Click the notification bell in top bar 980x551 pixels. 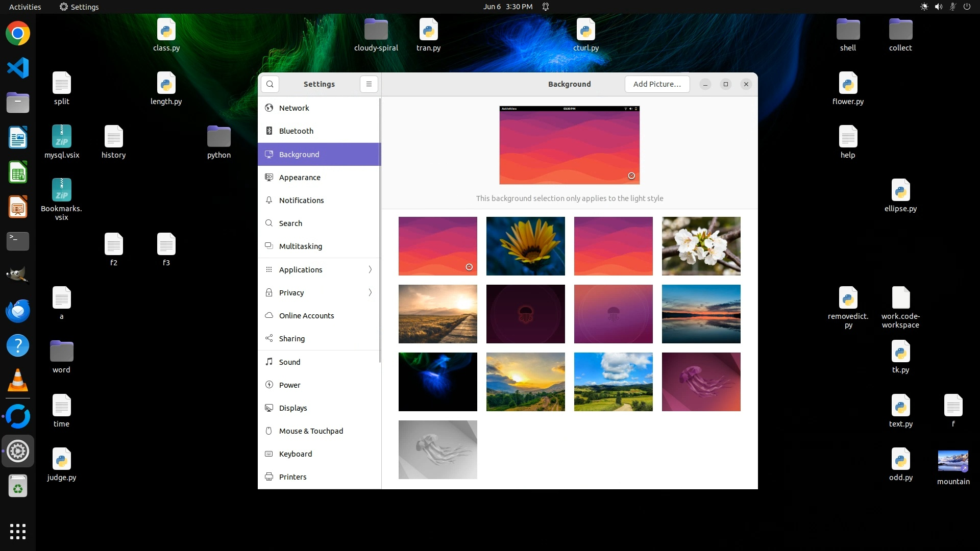click(x=546, y=7)
